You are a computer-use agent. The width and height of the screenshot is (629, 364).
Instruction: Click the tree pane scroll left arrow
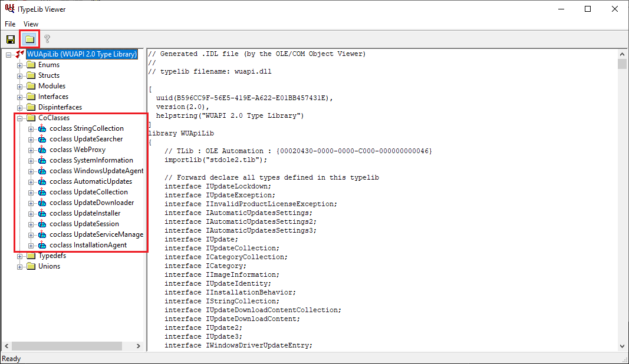point(7,346)
